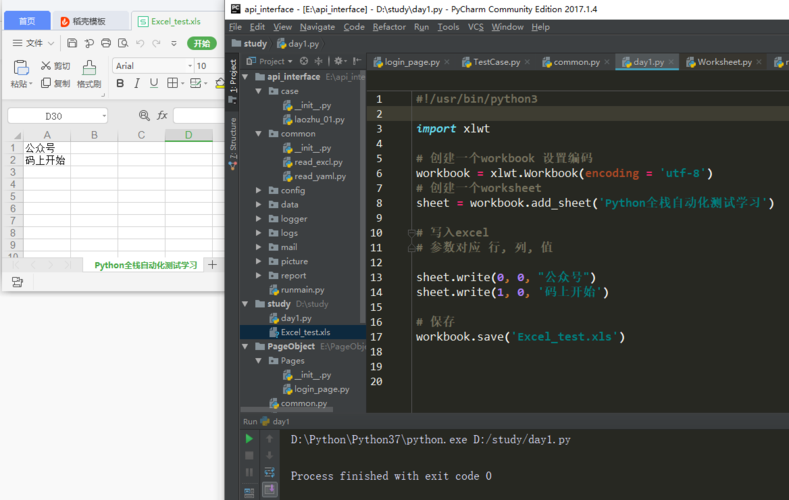
Task: Select runmain.py in project tree
Action: click(302, 290)
